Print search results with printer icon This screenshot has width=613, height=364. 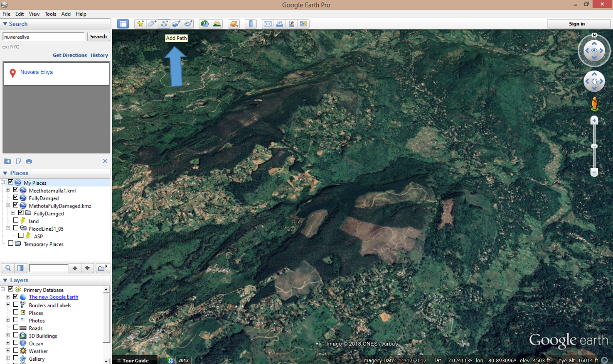click(x=29, y=161)
